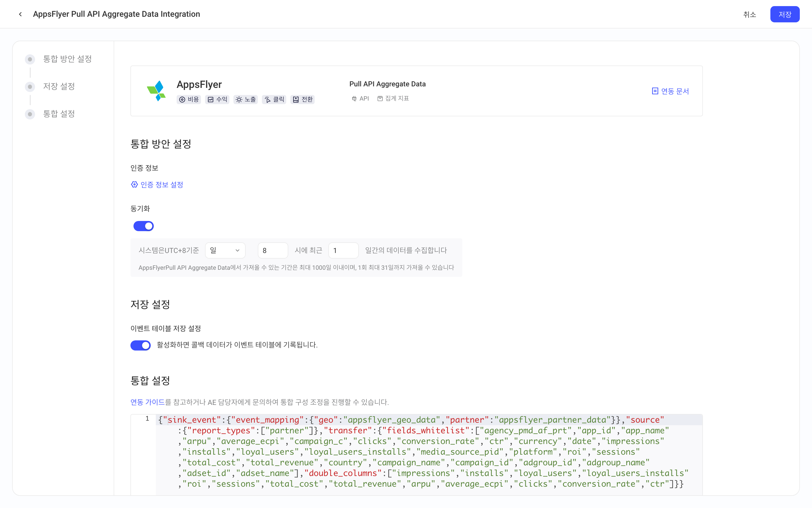Jump to 통합 방안 설정 step
Screen dimensions: 812x508
tap(67, 59)
